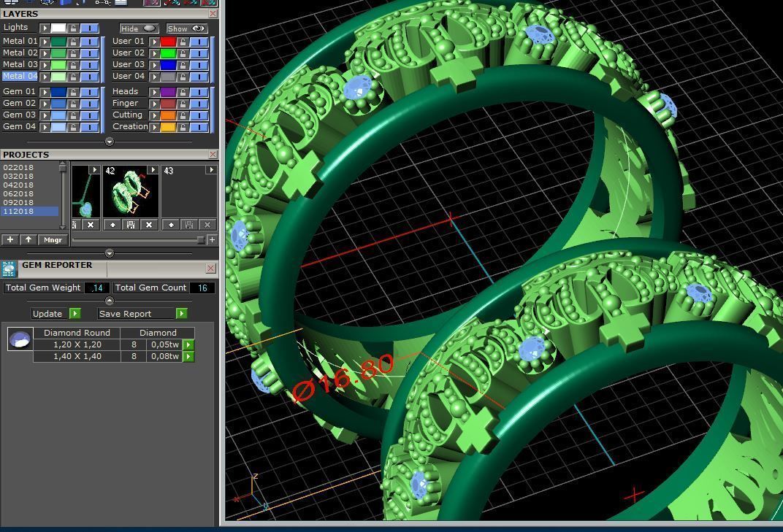
Task: Toggle visibility switch for Metal 01 layer
Action: pyautogui.click(x=90, y=42)
